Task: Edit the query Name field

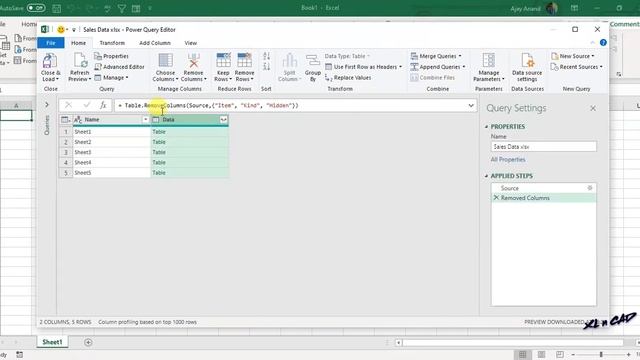Action: 543,147
